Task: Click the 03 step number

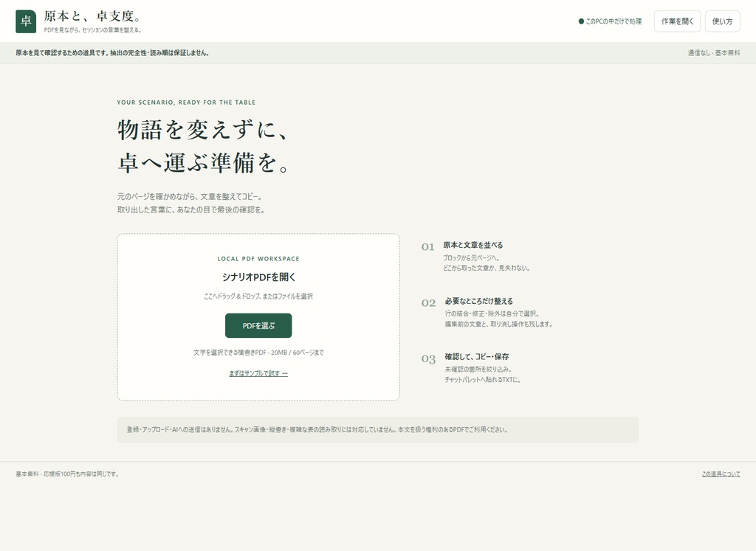Action: tap(428, 358)
